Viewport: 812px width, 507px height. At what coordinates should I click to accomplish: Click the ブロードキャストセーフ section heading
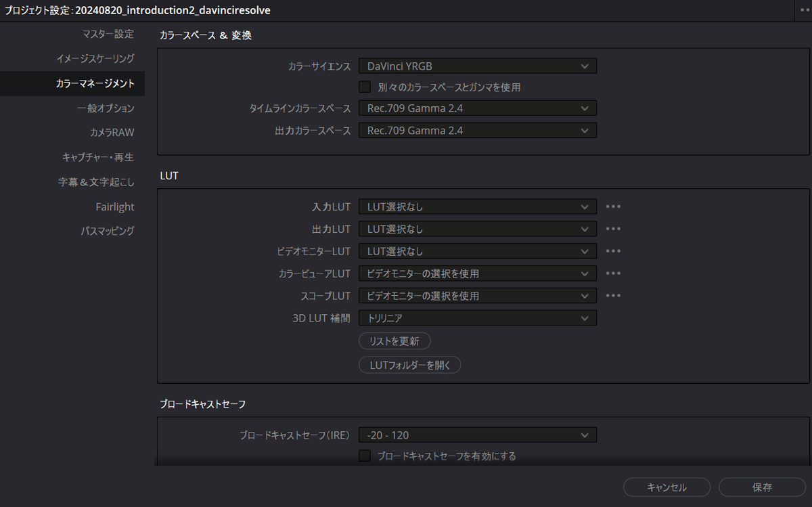click(x=203, y=404)
